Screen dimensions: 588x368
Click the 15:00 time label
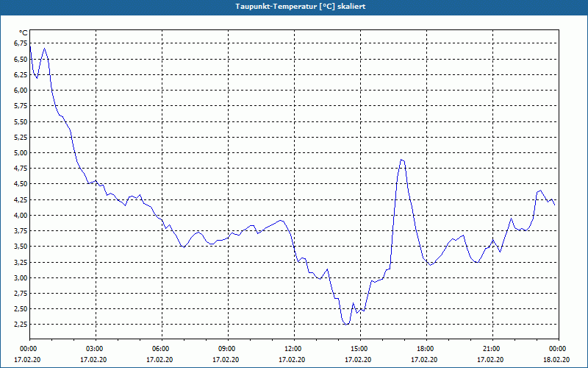pos(360,349)
